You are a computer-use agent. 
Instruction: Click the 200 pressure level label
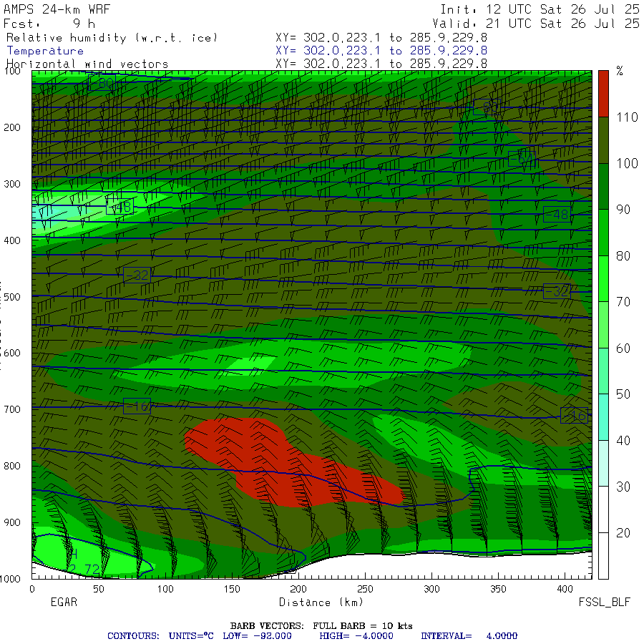(12, 127)
